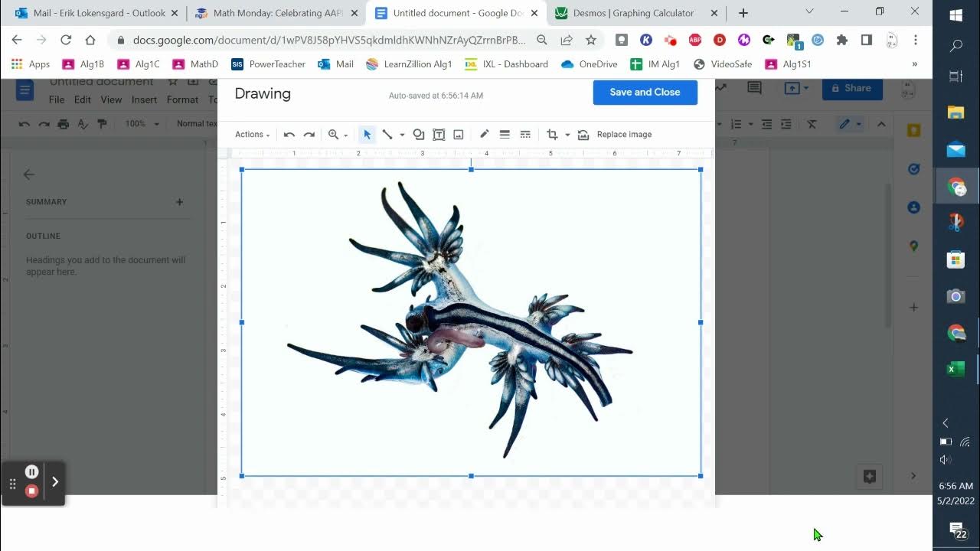Open the notifications center icon
Image resolution: width=980 pixels, height=551 pixels.
pos(956,529)
